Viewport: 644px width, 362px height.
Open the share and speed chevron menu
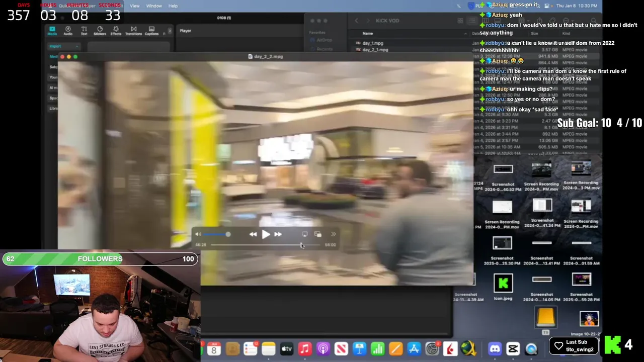(x=333, y=234)
